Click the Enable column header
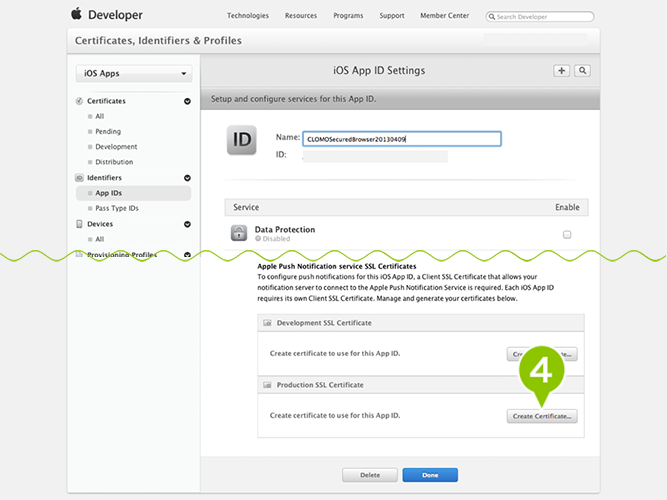Image resolution: width=667 pixels, height=500 pixels. (x=567, y=207)
